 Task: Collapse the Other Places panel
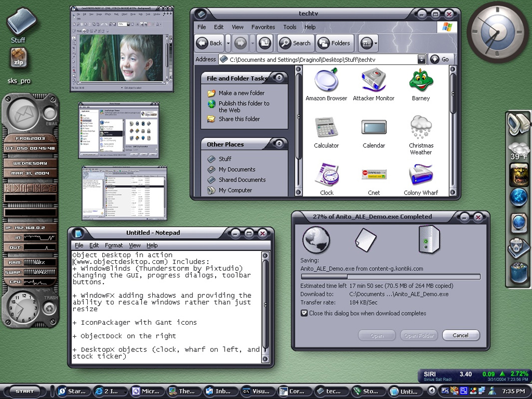point(278,144)
